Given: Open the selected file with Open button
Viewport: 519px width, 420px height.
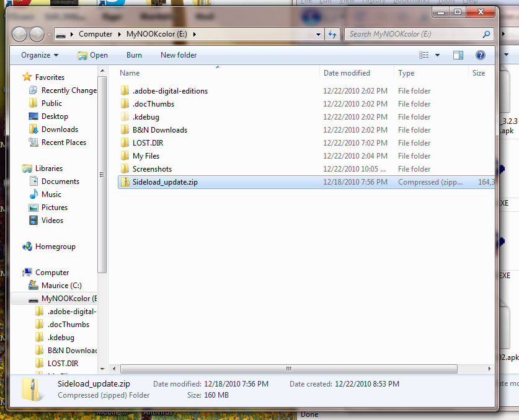Looking at the screenshot, I should click(92, 55).
